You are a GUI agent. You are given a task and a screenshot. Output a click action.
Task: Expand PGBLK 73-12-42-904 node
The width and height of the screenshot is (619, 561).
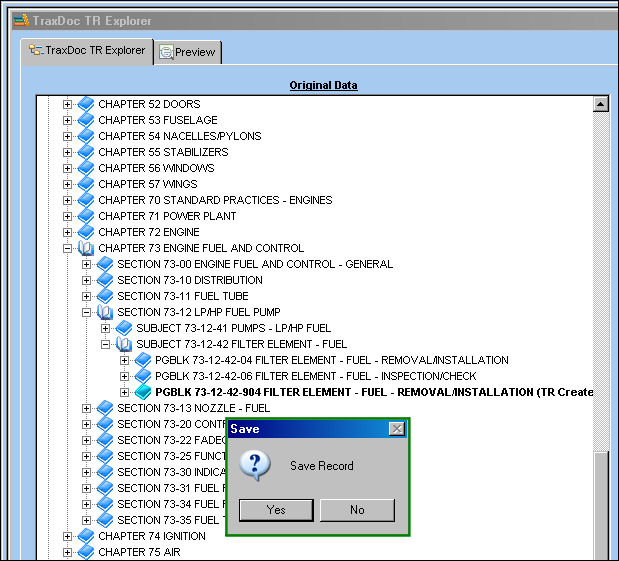coord(124,392)
